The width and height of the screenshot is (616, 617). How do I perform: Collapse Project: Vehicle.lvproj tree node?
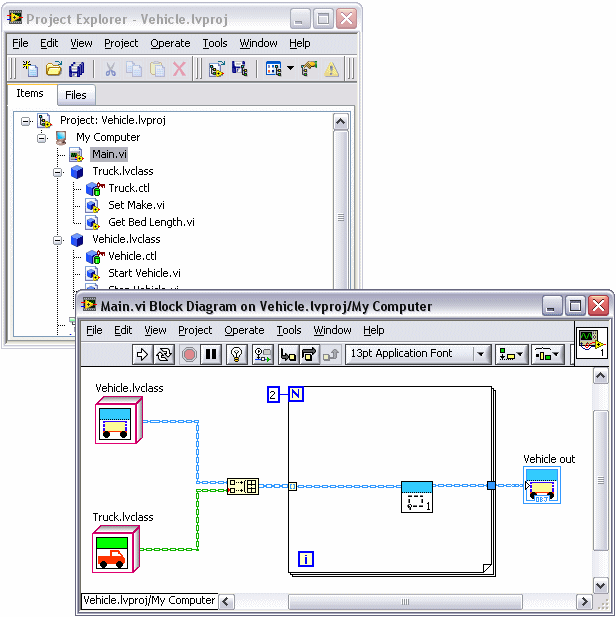point(26,121)
